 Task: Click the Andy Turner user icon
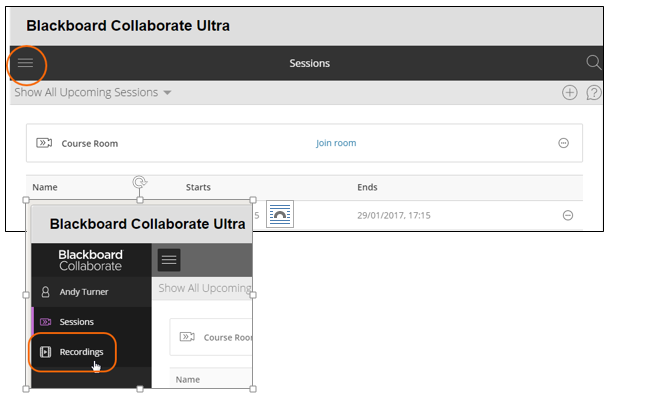coord(45,292)
